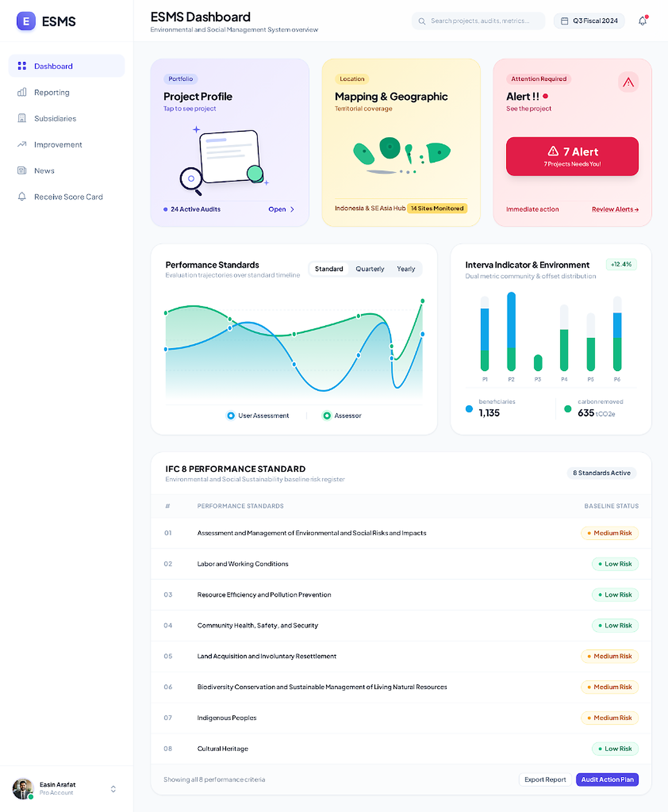This screenshot has width=668, height=812.
Task: Click the red 7 Alert button
Action: (x=572, y=156)
